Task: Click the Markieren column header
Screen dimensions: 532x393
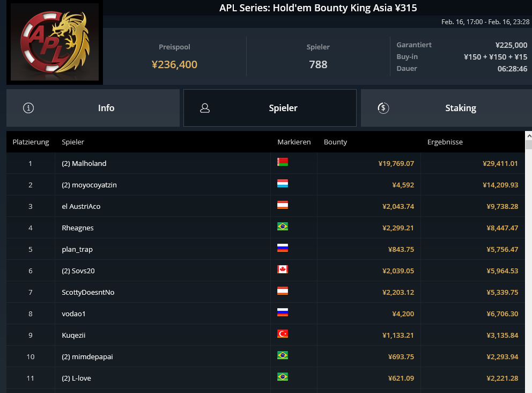Action: click(x=294, y=142)
